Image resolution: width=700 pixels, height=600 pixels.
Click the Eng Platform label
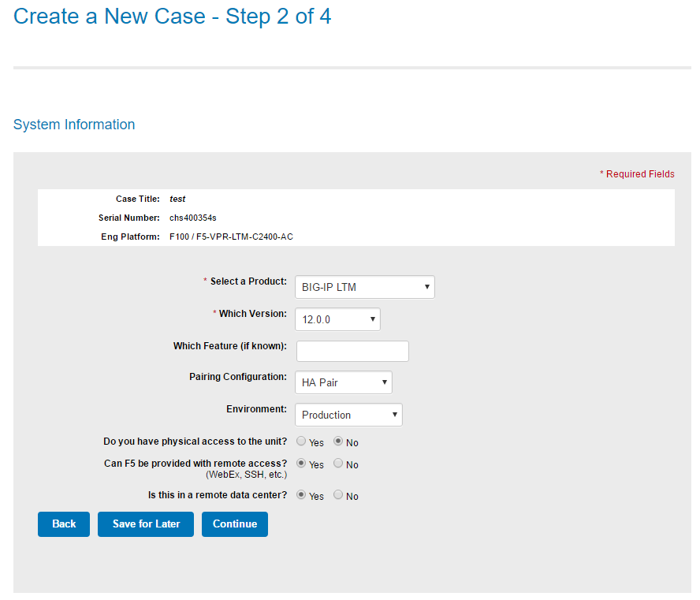point(130,237)
